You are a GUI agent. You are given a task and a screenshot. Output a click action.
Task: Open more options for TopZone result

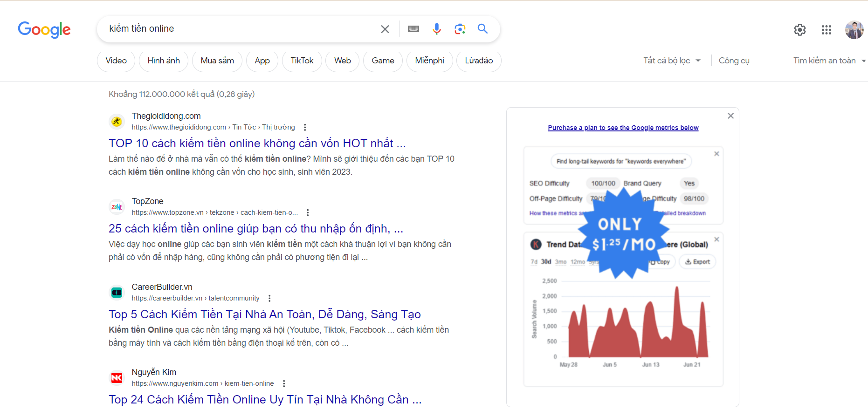[308, 212]
